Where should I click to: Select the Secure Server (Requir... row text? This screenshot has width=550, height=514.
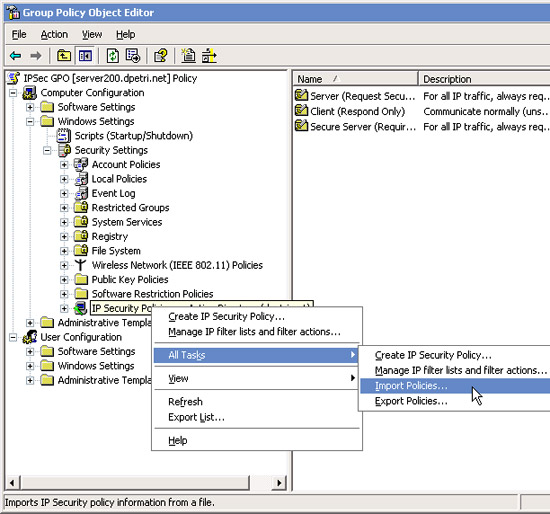(x=363, y=127)
